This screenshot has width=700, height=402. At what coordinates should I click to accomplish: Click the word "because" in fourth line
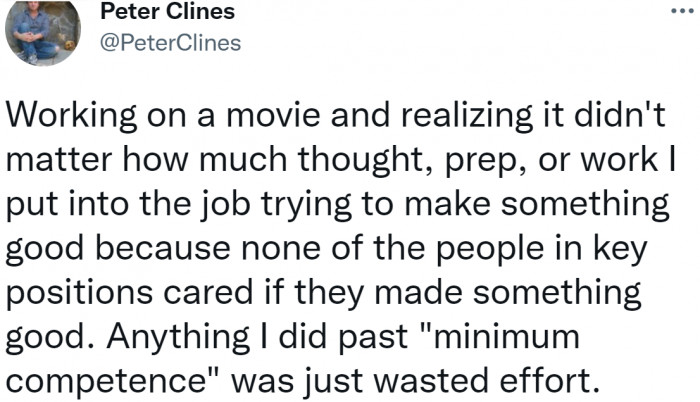163,248
